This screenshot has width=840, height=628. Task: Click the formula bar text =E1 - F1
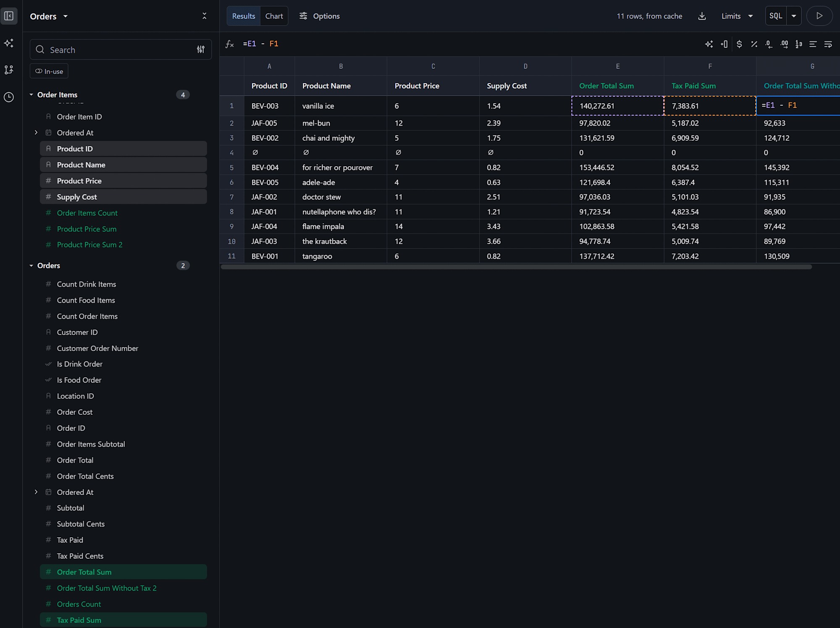pos(260,44)
